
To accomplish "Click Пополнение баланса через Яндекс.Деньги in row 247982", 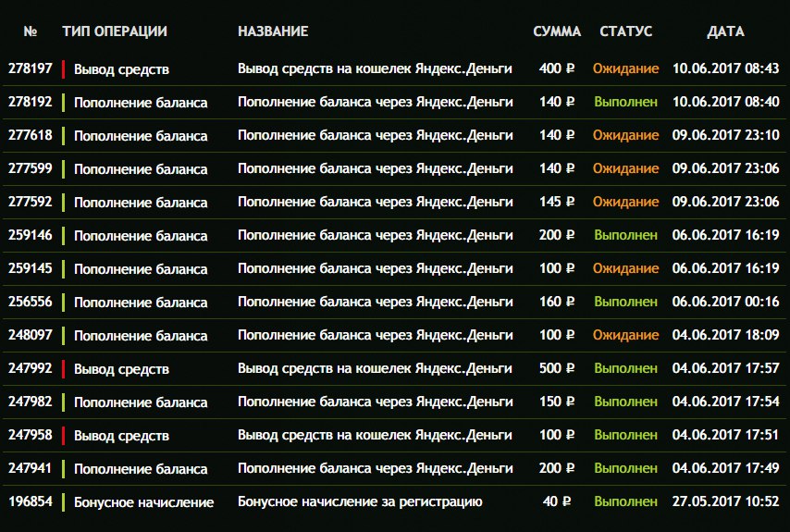I will (376, 402).
